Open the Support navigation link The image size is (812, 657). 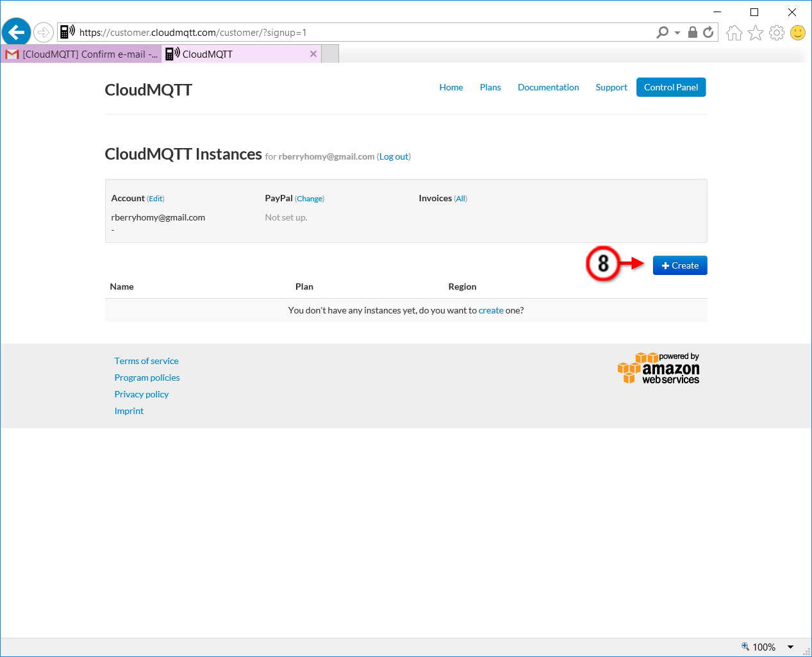click(611, 87)
